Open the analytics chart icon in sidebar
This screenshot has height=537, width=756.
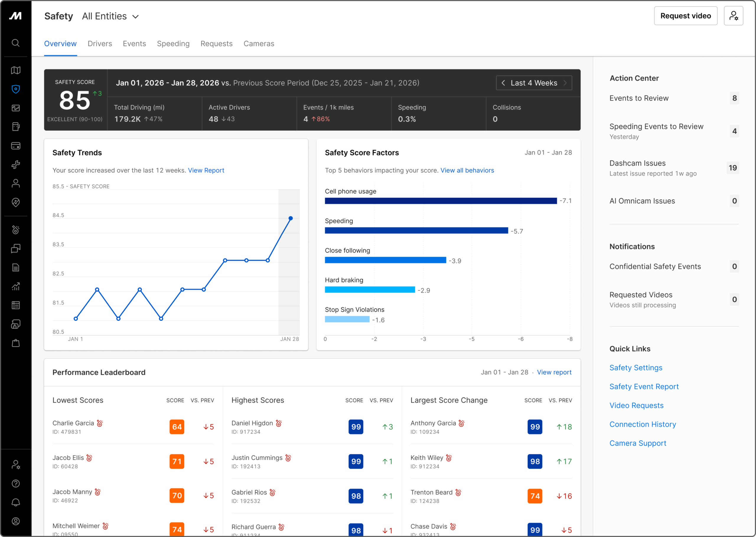click(16, 286)
